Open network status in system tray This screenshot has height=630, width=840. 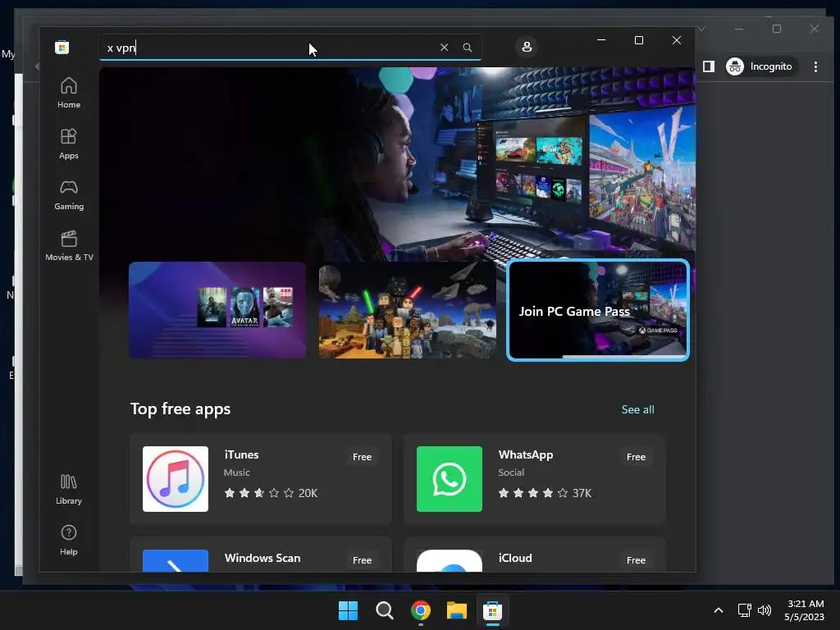click(x=744, y=610)
